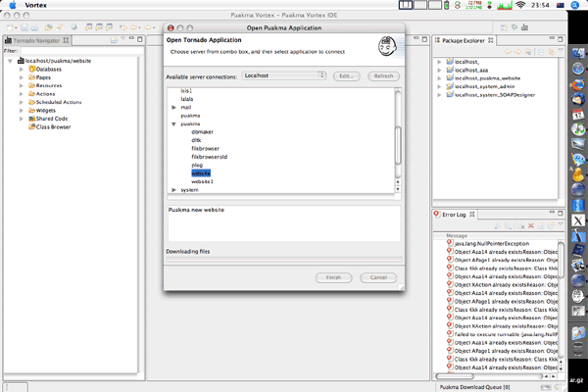Click the Edit... button in the dialog
Screen dimensions: 588x392
coord(347,76)
